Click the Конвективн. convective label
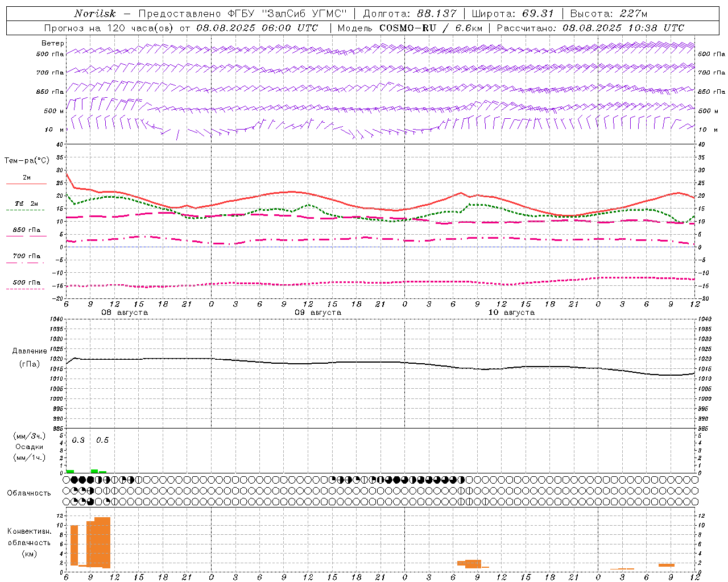 point(29,531)
